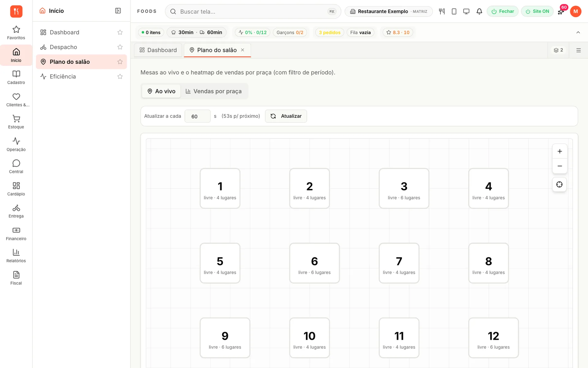The image size is (588, 368).
Task: Open the Cadastro section
Action: (16, 77)
